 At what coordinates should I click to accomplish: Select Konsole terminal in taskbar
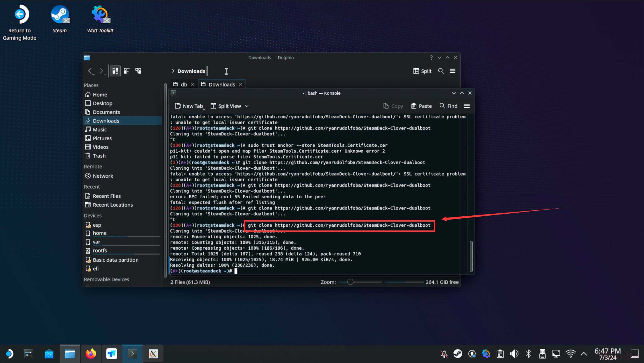(x=132, y=354)
